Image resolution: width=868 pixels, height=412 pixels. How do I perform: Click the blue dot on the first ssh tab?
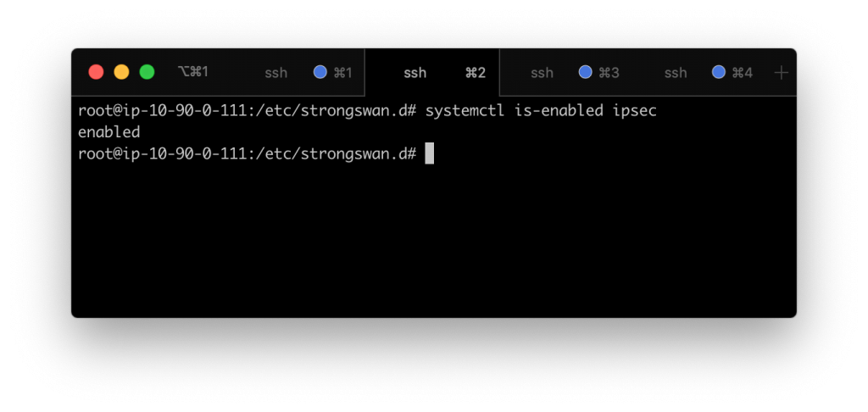[x=320, y=73]
